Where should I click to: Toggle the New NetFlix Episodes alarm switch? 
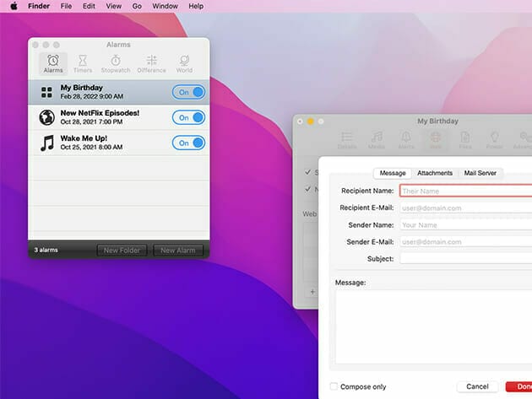coord(189,118)
